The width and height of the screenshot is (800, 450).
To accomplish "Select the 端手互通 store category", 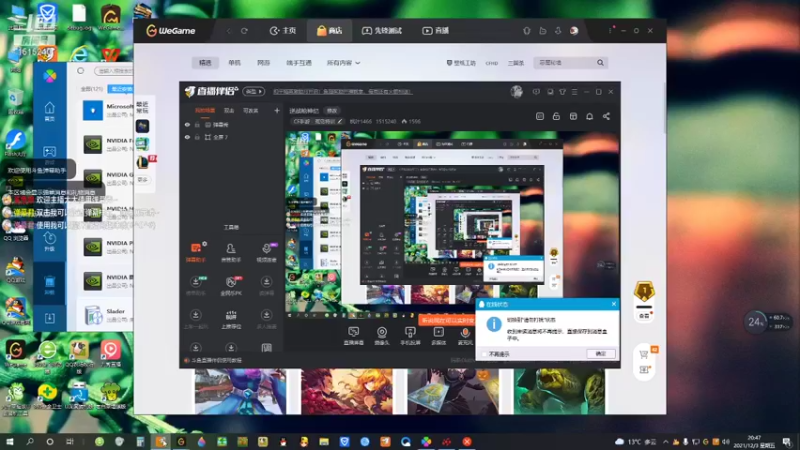I will tap(299, 63).
